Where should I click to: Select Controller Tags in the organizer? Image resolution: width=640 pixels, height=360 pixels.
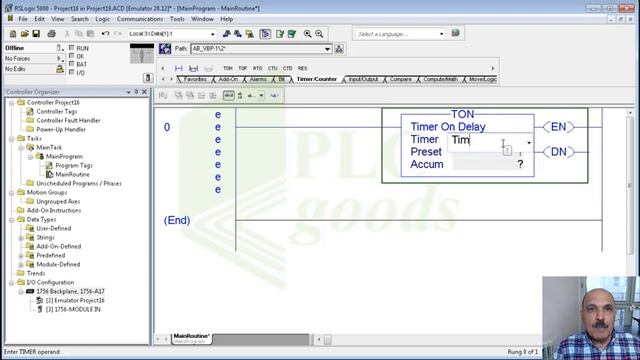(57, 111)
